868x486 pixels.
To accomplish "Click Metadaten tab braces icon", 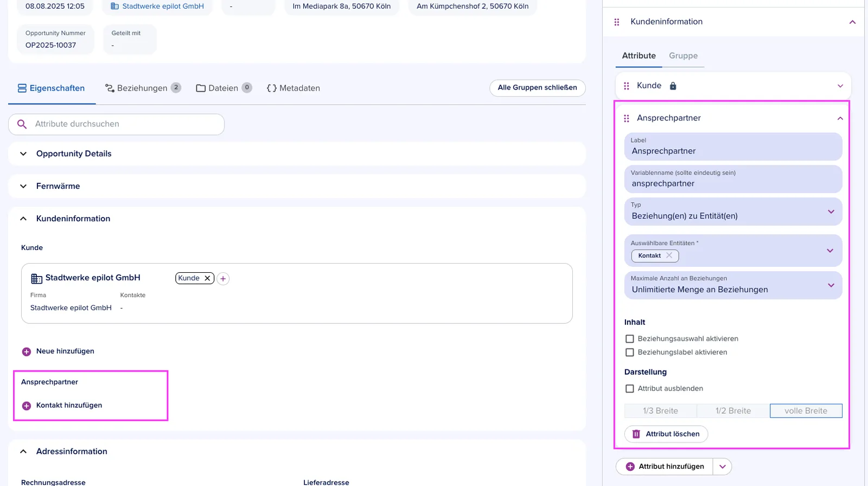I will [x=272, y=88].
